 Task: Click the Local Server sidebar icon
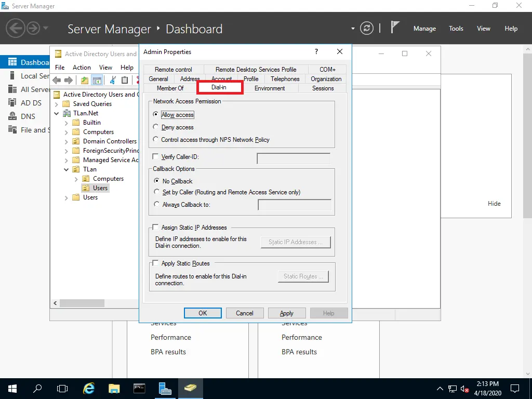pos(12,76)
